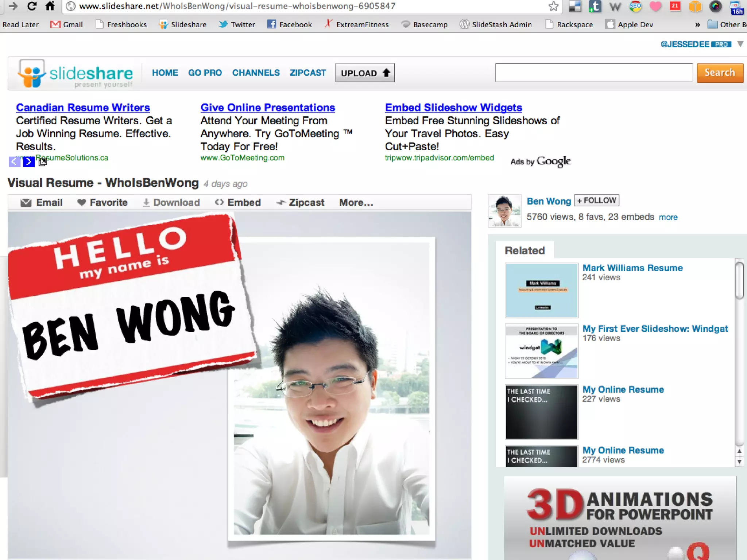The height and width of the screenshot is (560, 747).
Task: Open the Mark Williams Resume link
Action: tap(632, 268)
